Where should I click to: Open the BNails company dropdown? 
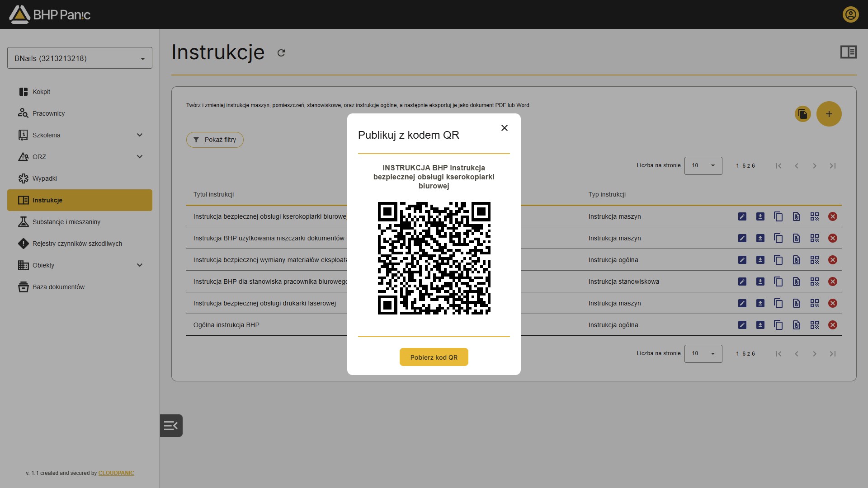(x=80, y=58)
